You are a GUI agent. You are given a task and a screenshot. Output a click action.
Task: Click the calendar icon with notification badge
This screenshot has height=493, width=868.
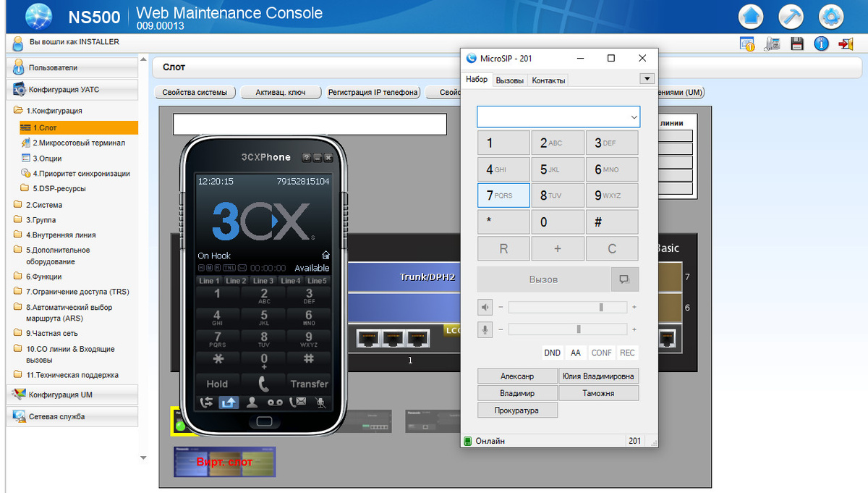(747, 43)
